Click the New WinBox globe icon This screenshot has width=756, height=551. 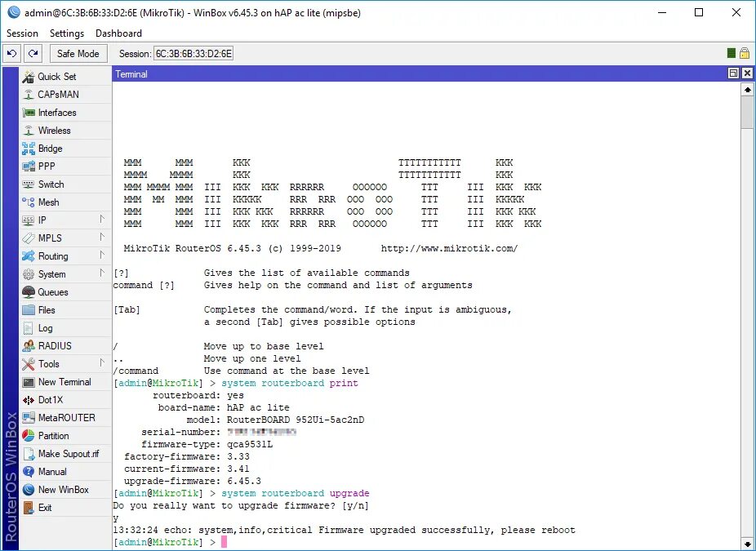(x=29, y=490)
